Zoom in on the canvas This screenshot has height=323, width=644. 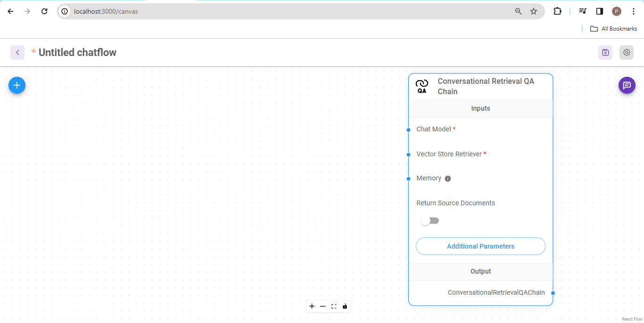click(312, 307)
